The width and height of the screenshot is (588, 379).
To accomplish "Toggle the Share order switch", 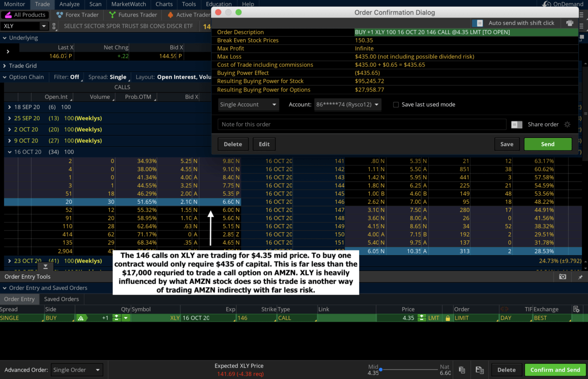I will 516,124.
